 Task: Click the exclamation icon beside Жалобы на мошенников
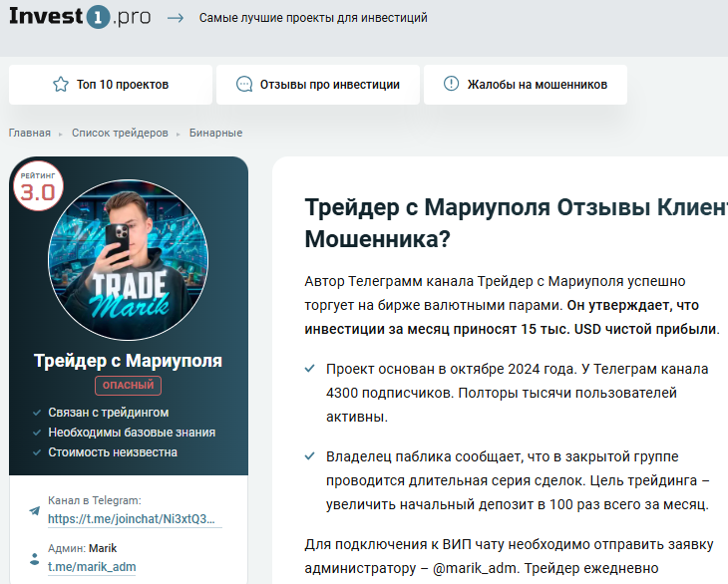[x=451, y=85]
